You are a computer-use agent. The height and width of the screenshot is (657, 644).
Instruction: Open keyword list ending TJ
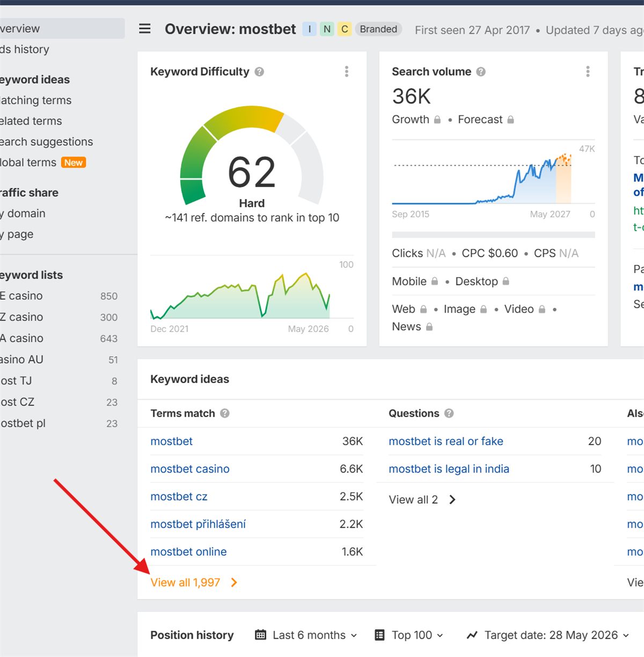point(59,381)
